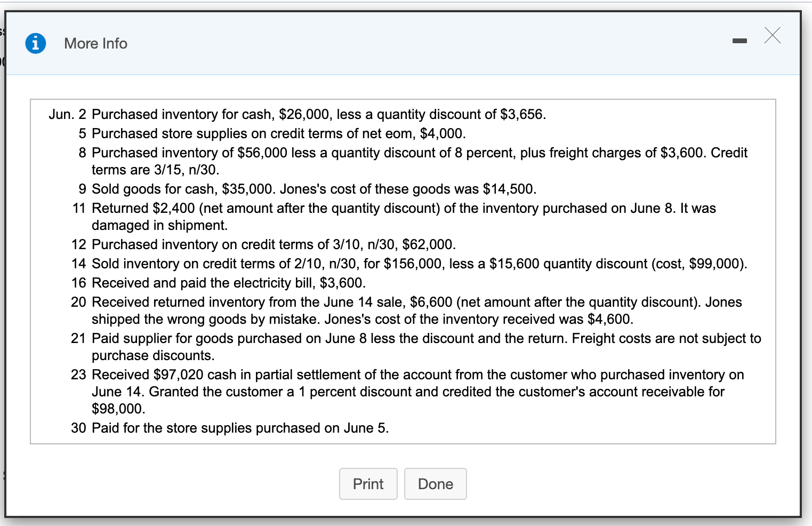The height and width of the screenshot is (526, 812).
Task: Click the Done button
Action: tap(436, 484)
